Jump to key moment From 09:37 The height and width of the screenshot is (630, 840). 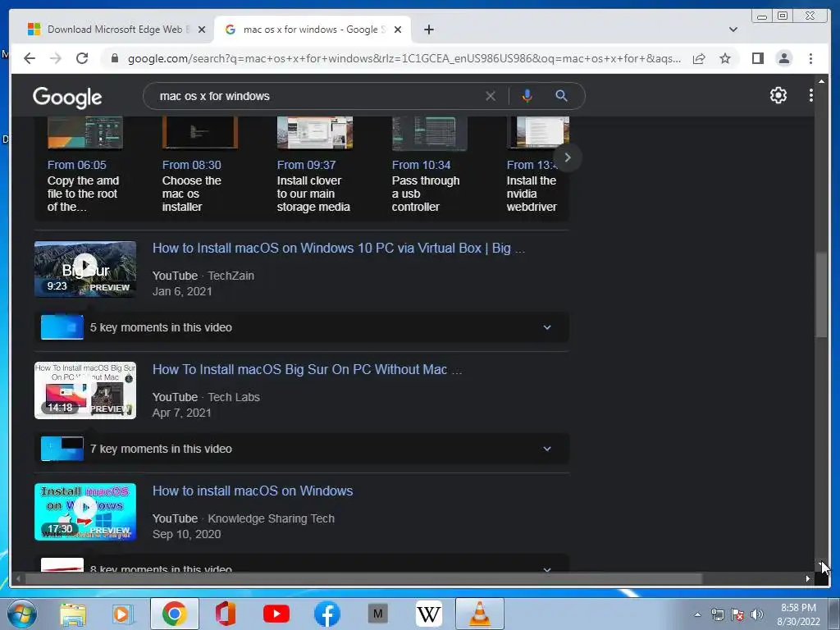point(306,165)
